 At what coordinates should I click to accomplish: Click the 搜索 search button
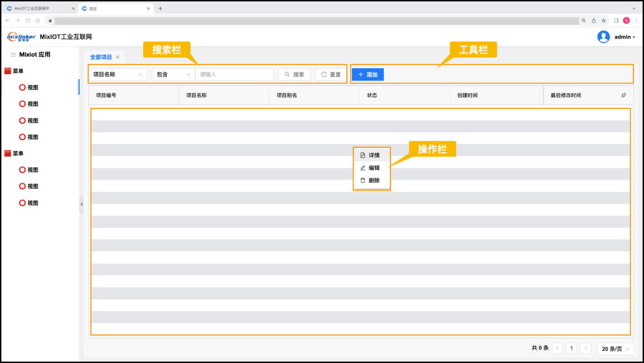coord(294,74)
